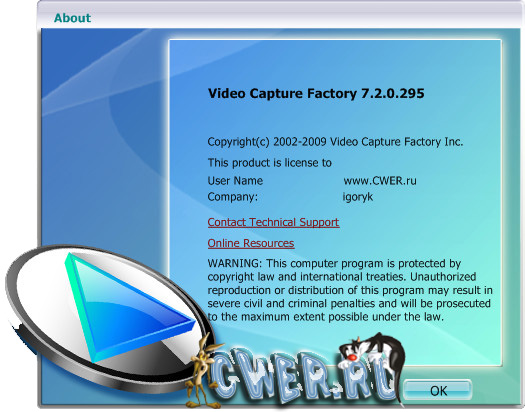Click the WARNING copyright notice paragraph
525x412 pixels.
pos(350,290)
